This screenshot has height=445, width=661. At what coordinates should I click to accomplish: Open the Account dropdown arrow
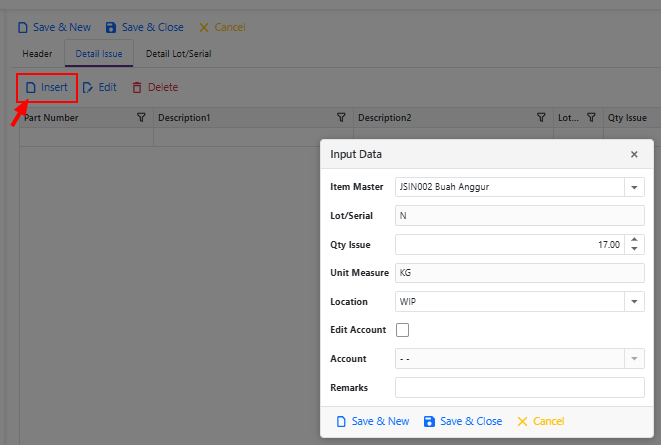click(x=634, y=359)
